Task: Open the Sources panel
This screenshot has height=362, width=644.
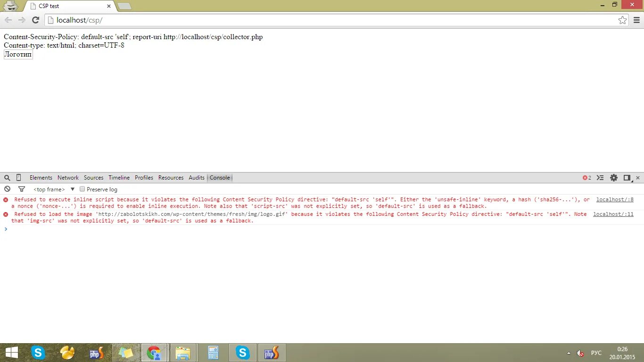Action: click(x=93, y=178)
